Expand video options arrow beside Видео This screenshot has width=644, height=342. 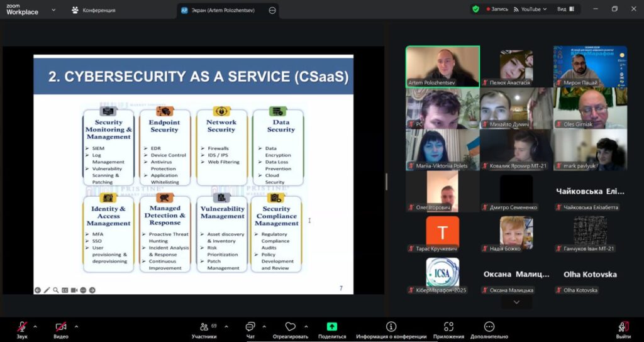point(76,326)
